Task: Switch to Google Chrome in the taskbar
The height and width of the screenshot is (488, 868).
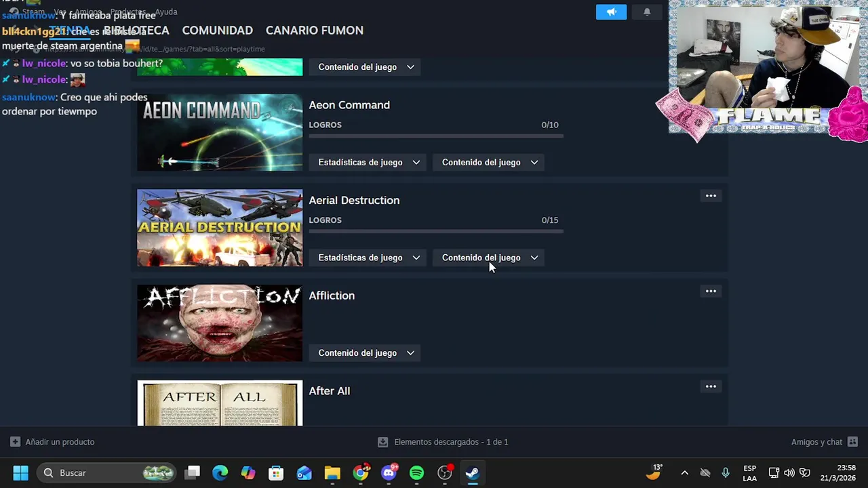Action: (361, 473)
